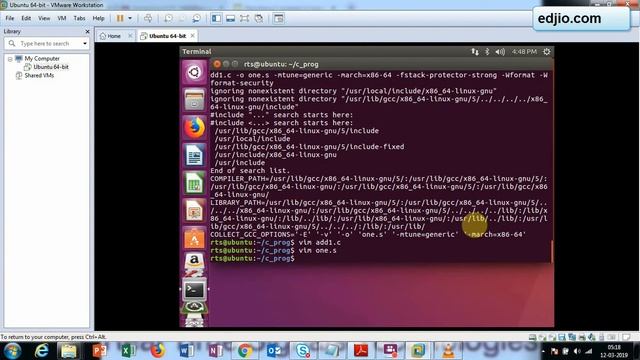Click the Terminal icon in the launcher
The height and width of the screenshot is (360, 640).
(x=194, y=290)
